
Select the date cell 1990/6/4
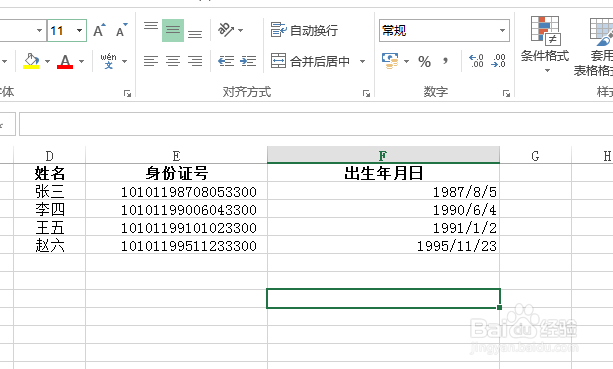[x=383, y=209]
